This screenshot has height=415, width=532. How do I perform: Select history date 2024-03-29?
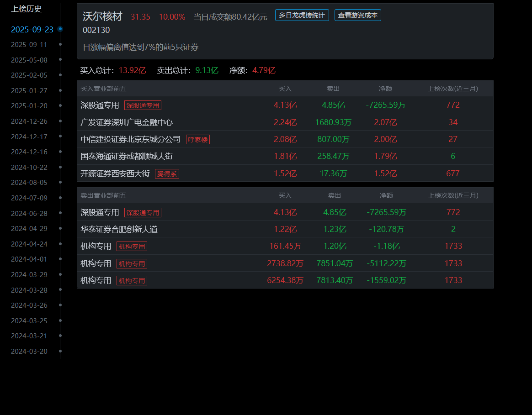[x=29, y=275]
